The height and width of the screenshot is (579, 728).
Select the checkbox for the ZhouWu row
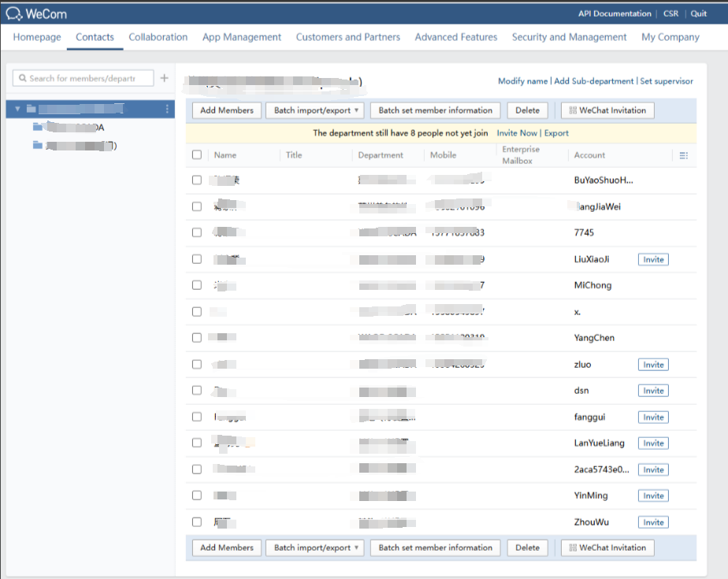[x=197, y=521]
